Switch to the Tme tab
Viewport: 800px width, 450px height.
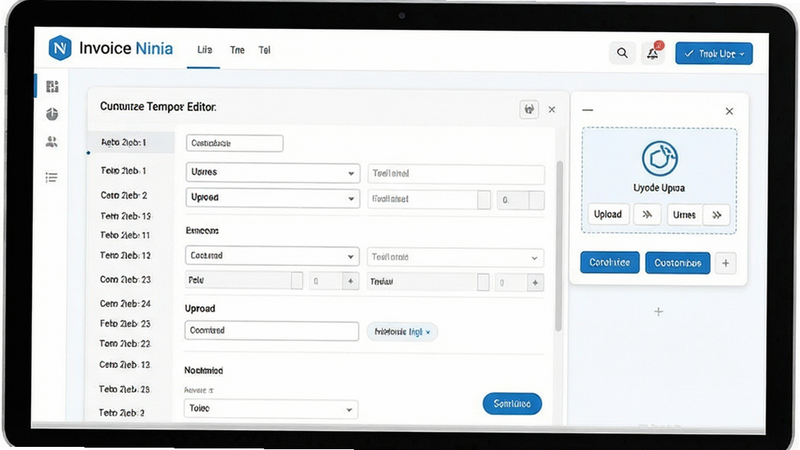pos(237,50)
